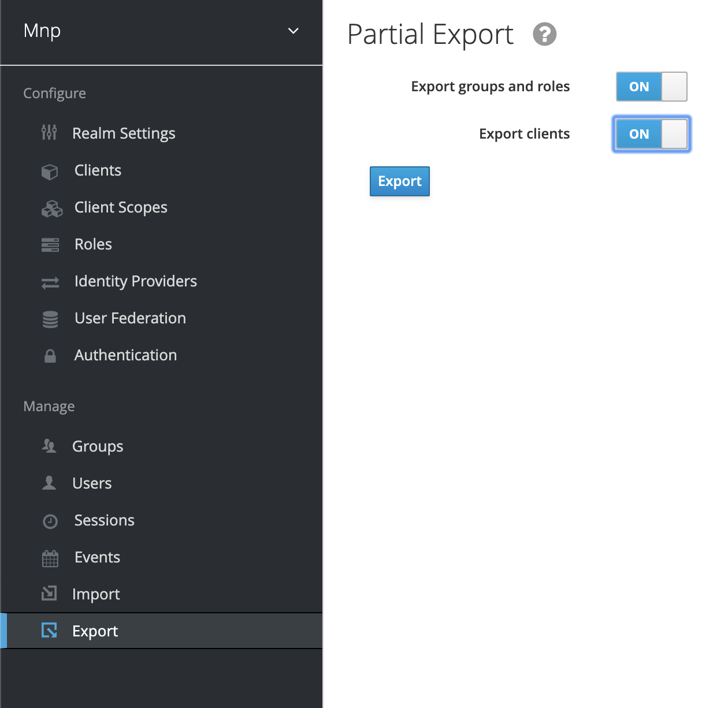Screen dimensions: 728x708
Task: Select the Export sidebar menu item
Action: point(161,631)
